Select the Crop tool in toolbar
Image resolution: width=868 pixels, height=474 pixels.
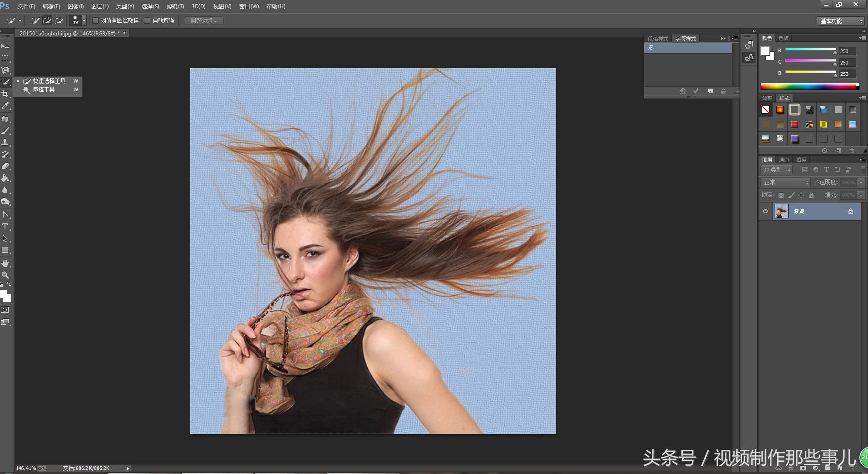(x=5, y=94)
